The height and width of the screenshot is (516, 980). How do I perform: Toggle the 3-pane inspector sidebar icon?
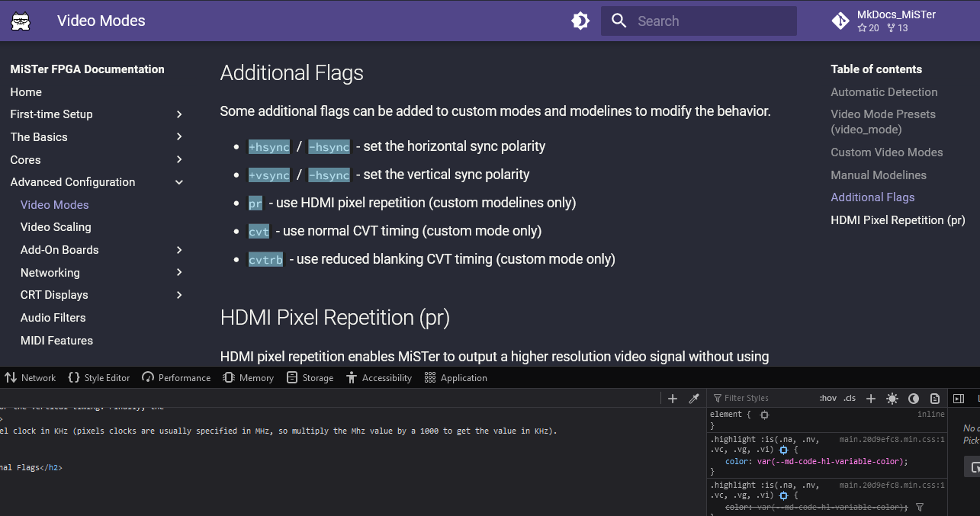click(x=959, y=399)
